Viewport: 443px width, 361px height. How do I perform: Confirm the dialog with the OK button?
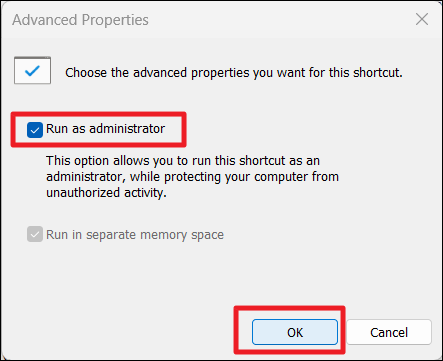pyautogui.click(x=295, y=332)
